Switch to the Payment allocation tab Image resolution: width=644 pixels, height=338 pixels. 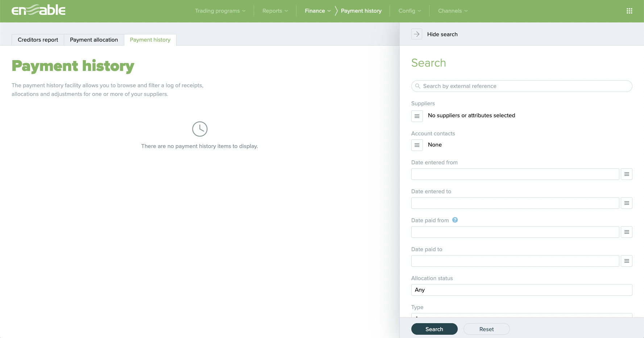coord(94,40)
